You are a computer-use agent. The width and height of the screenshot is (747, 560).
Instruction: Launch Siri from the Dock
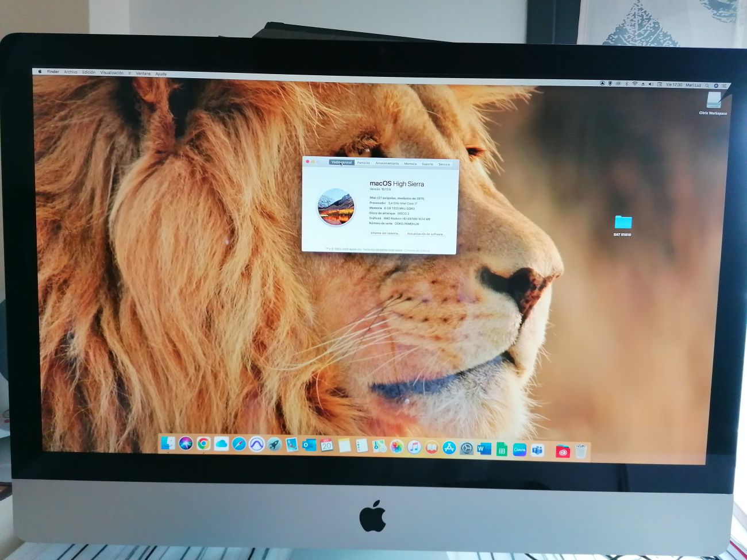pyautogui.click(x=186, y=443)
